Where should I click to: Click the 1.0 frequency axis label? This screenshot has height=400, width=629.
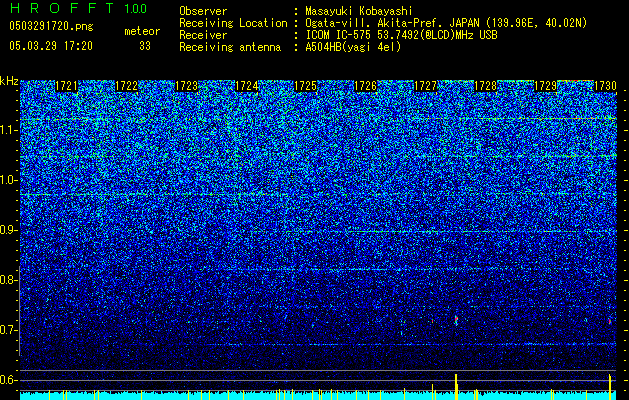pyautogui.click(x=9, y=180)
